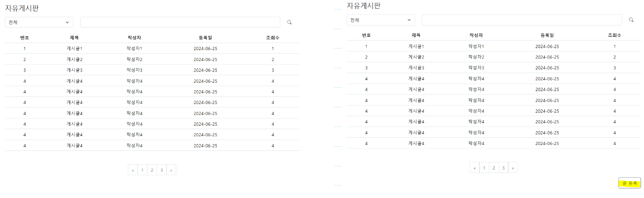
Task: Open the 전체 dropdown in left board
Action: point(39,22)
